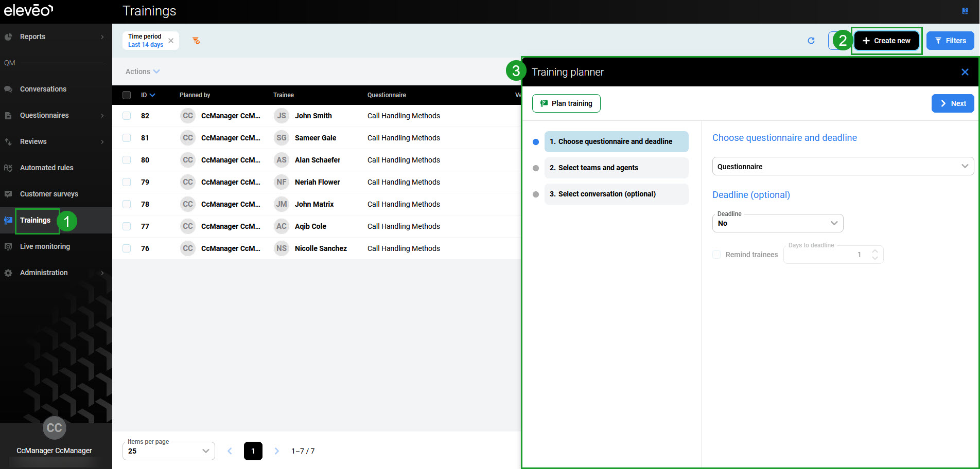This screenshot has height=469, width=980.
Task: Remove the Time period filter chip
Action: [x=171, y=41]
